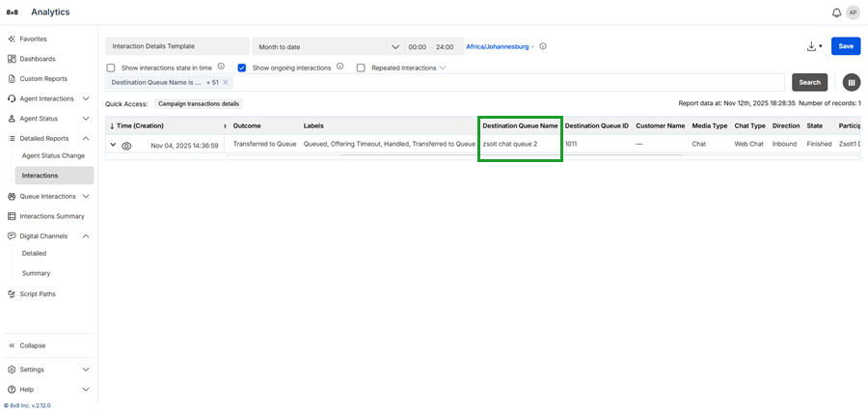This screenshot has width=868, height=412.
Task: Open Custom Reports from sidebar
Action: [43, 79]
